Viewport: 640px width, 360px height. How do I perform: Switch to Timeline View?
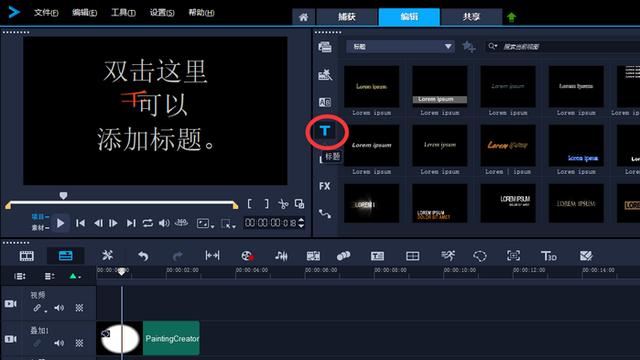click(66, 256)
